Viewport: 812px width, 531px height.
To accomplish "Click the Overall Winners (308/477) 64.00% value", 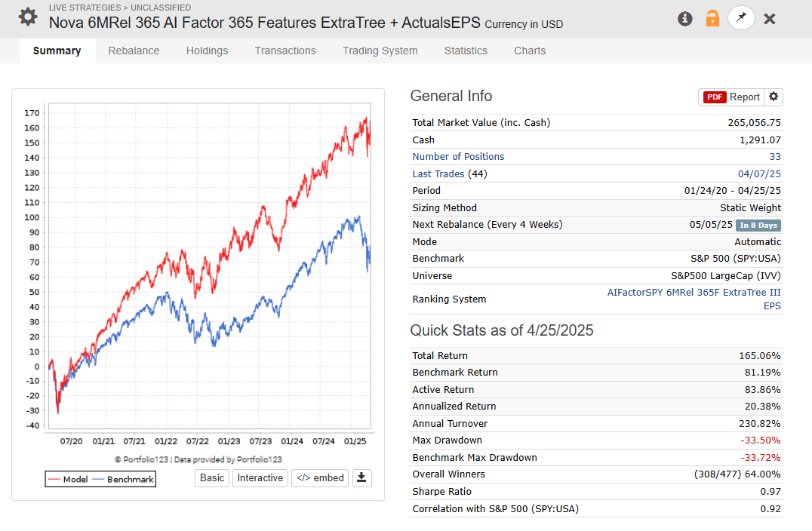I will coord(737,474).
